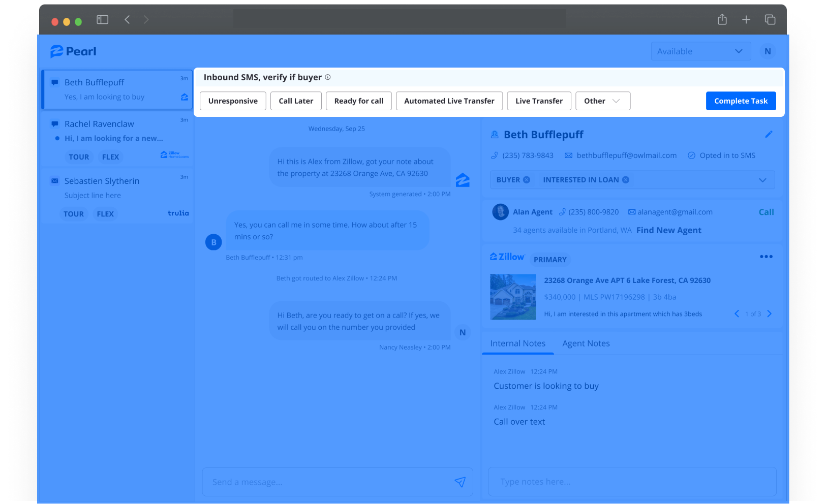Click the Send a message field

pyautogui.click(x=338, y=482)
